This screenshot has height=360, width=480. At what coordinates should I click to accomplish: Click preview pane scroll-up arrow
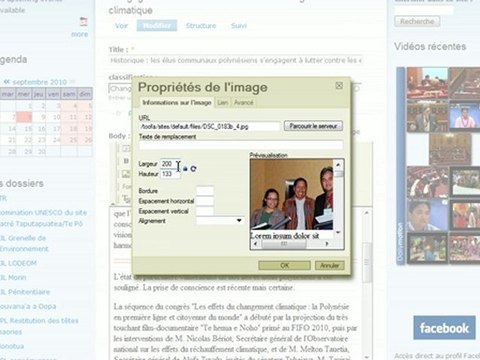[x=338, y=165]
